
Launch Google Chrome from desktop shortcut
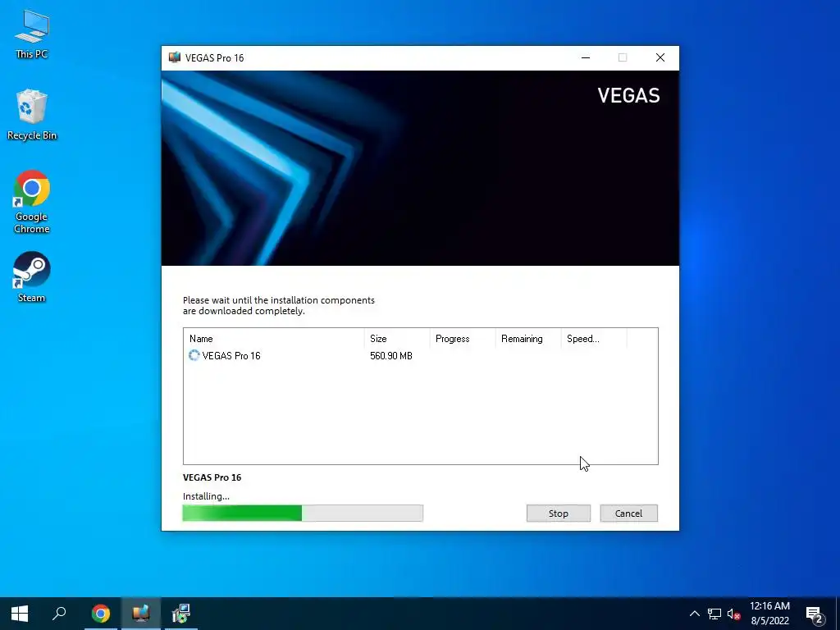[32, 202]
